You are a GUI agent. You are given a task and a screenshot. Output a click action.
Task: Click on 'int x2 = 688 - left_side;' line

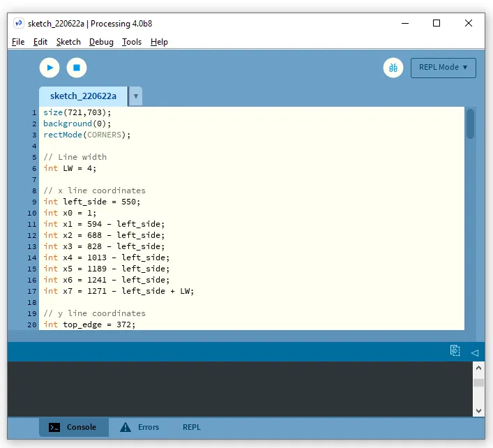tap(104, 235)
